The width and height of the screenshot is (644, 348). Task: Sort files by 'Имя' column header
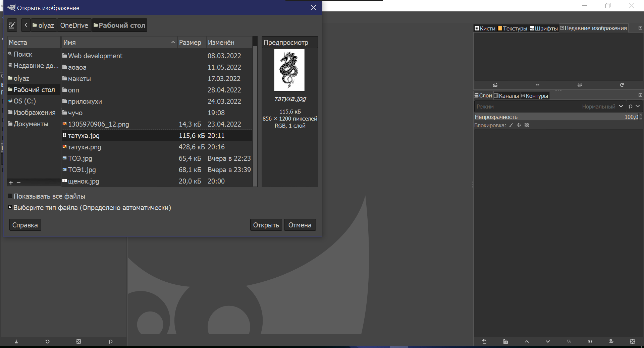(119, 43)
